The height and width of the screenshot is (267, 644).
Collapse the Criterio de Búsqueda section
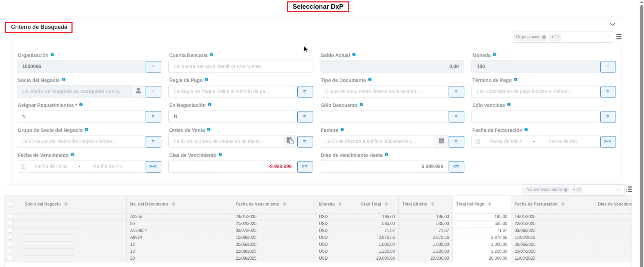[x=612, y=24]
